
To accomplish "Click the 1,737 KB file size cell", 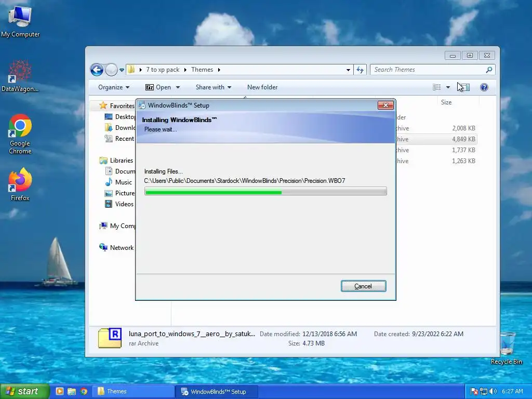I will pyautogui.click(x=463, y=150).
